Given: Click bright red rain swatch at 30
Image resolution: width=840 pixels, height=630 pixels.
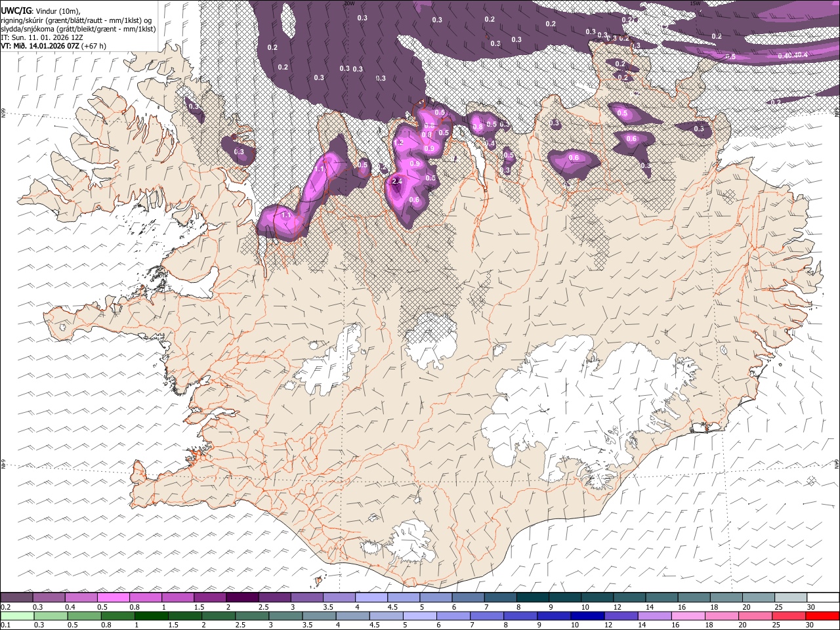Looking at the screenshot, I should (823, 616).
